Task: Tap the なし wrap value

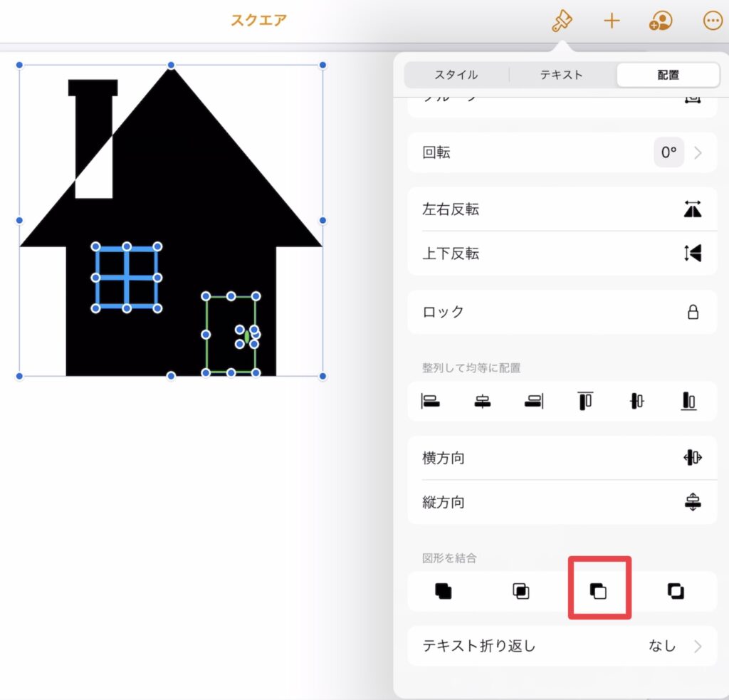Action: pyautogui.click(x=662, y=646)
